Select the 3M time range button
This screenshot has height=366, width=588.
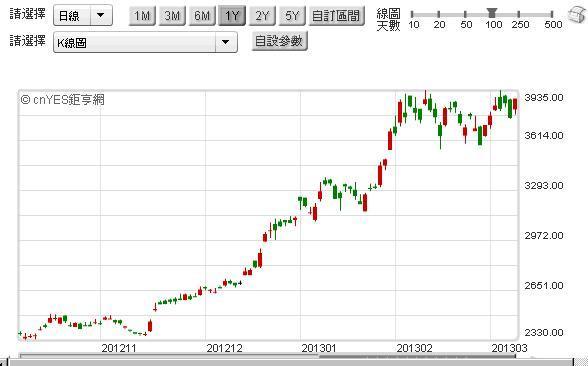[x=172, y=16]
